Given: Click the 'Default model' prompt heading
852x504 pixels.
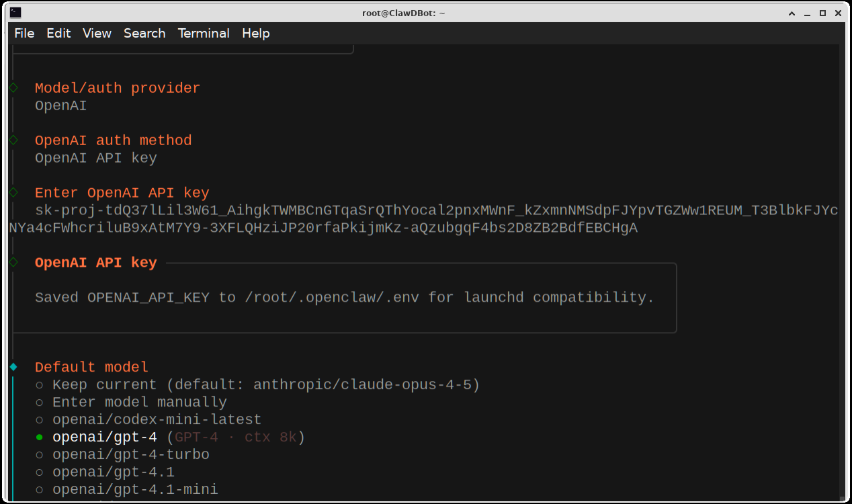Looking at the screenshot, I should pyautogui.click(x=91, y=368).
